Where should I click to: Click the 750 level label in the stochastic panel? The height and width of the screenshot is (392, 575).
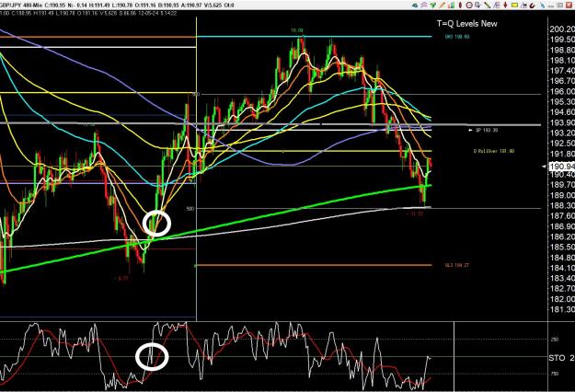point(555,374)
